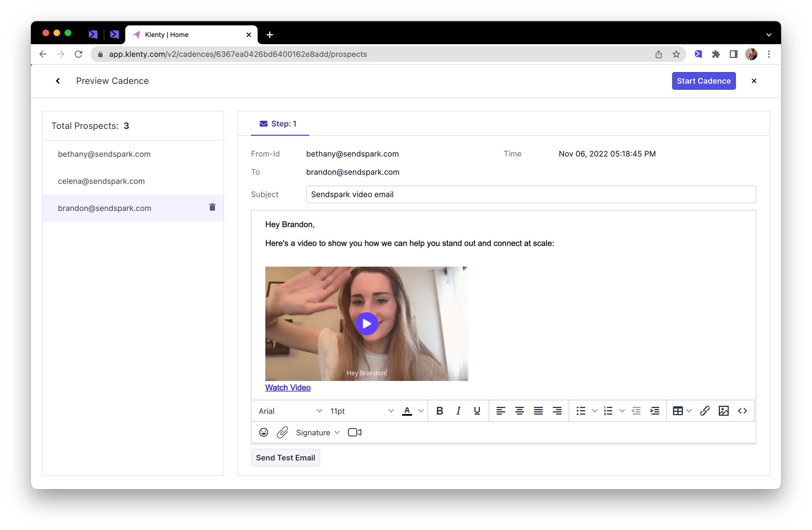Image resolution: width=812 pixels, height=530 pixels.
Task: Click the Subject input field
Action: [x=531, y=194]
